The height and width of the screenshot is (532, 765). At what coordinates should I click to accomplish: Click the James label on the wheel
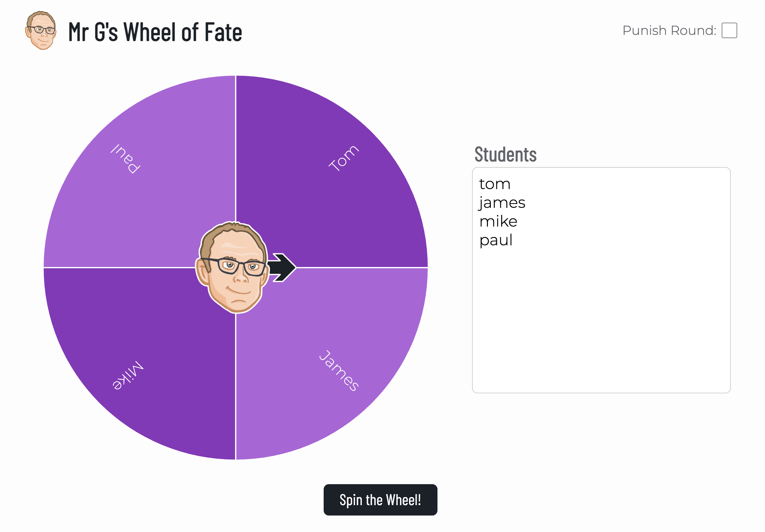(339, 370)
